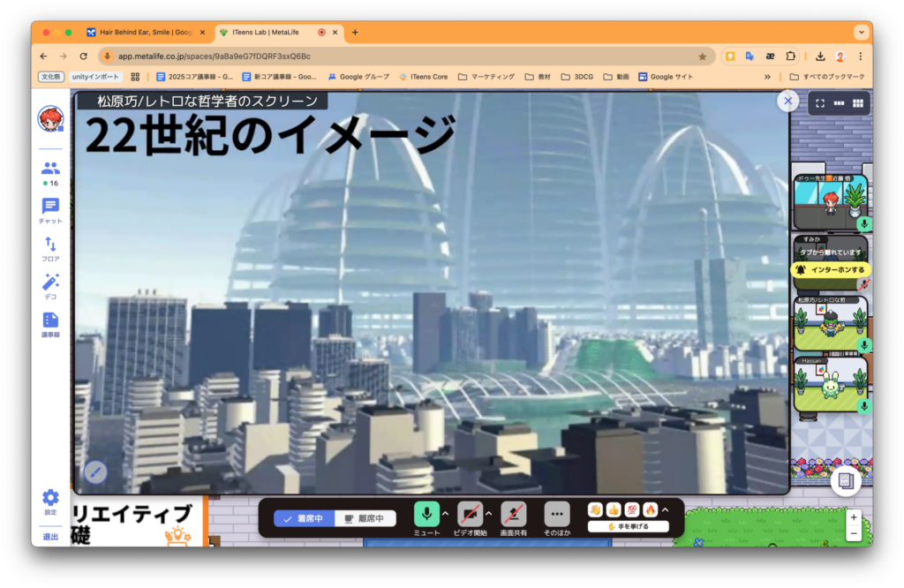Open the 3DCG bookmark folder
The image size is (904, 588).
click(577, 77)
